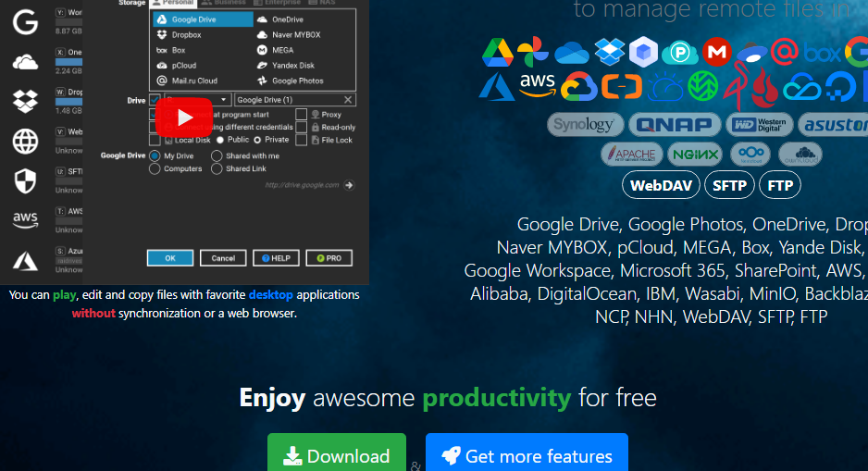Select the Shared Link radio button
Screen dimensions: 868x471
pyautogui.click(x=217, y=168)
